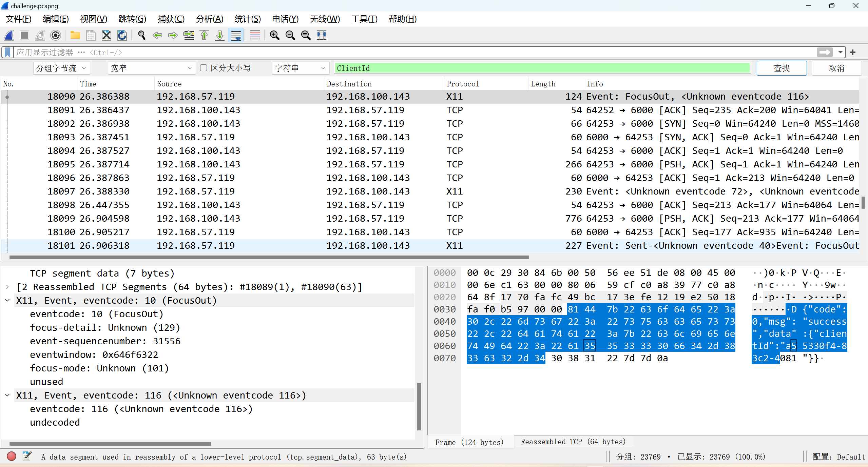Click the go to specified packet icon
Image resolution: width=868 pixels, height=467 pixels.
189,35
